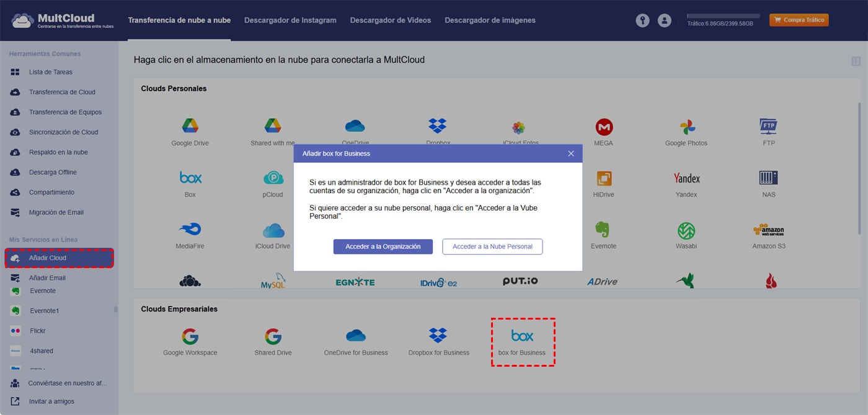Screen dimensions: 868x415
Task: Choose the Google Photos icon
Action: point(686,128)
